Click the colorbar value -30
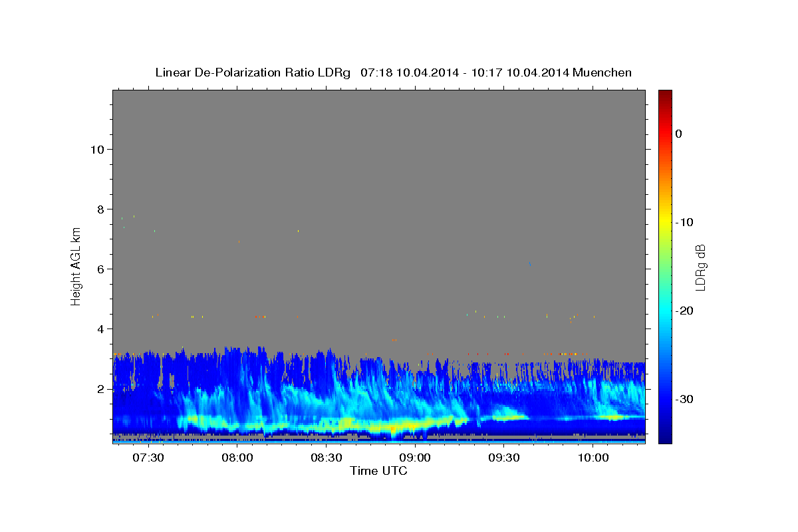 pos(684,399)
